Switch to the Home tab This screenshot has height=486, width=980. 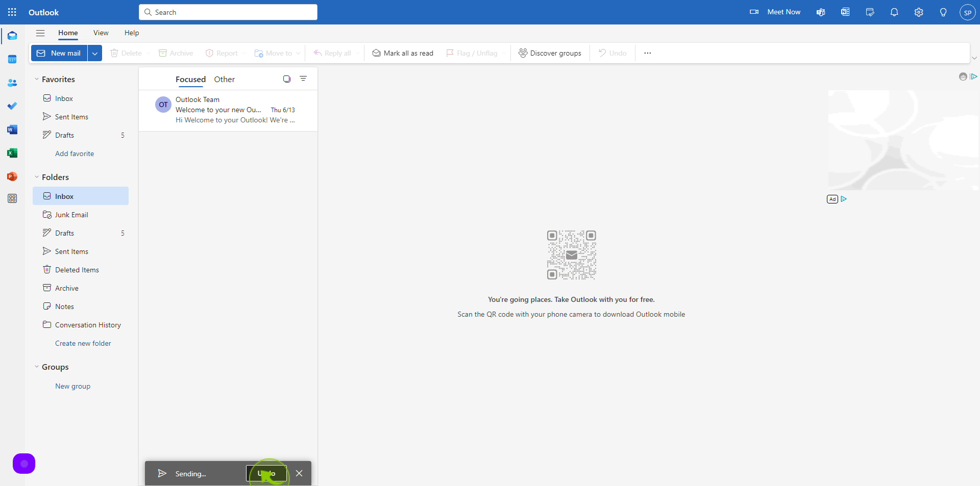pos(68,33)
